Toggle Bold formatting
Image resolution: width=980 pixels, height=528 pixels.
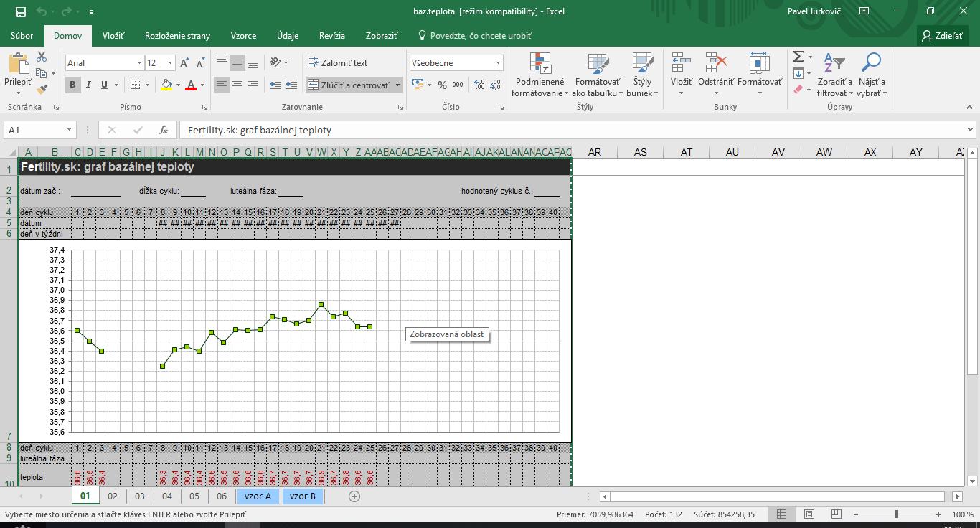(x=72, y=85)
